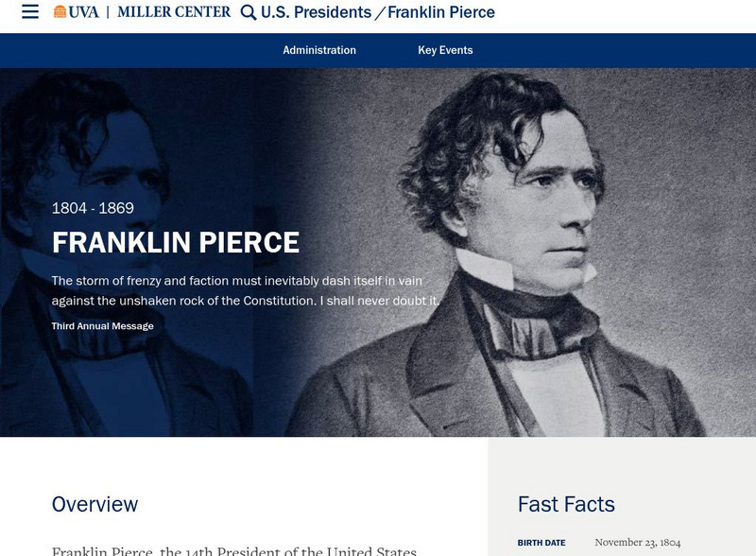Image resolution: width=756 pixels, height=556 pixels.
Task: Click the Franklin Pierce breadcrumb title
Action: point(441,12)
